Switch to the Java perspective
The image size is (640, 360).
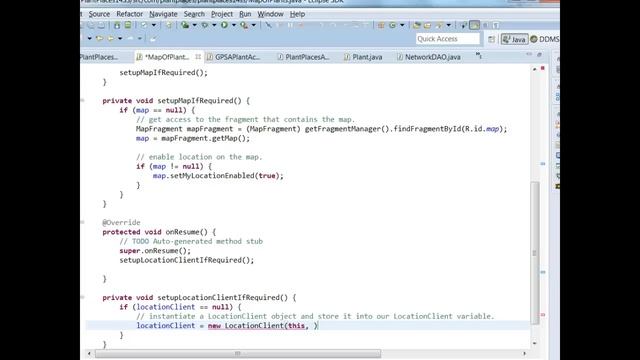point(514,39)
